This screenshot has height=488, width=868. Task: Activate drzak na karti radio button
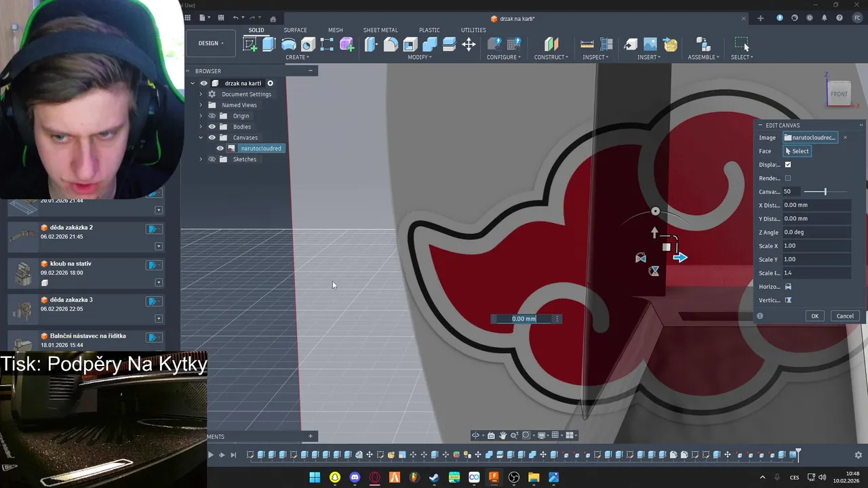click(270, 83)
